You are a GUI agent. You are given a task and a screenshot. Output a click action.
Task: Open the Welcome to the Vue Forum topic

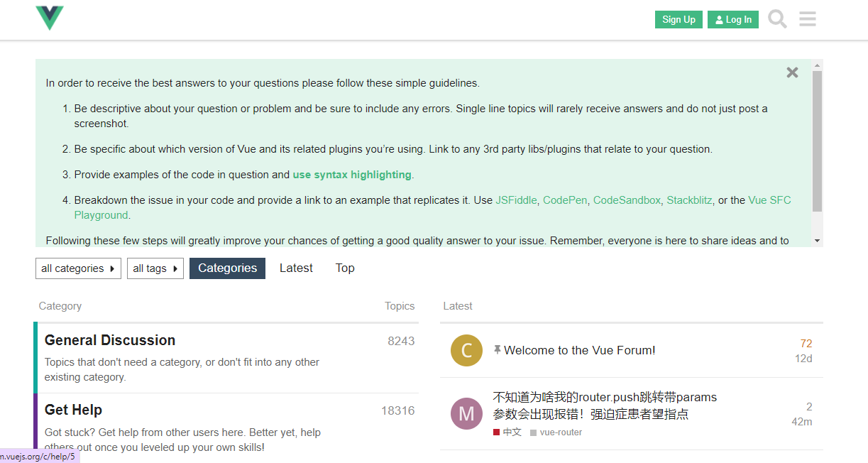580,350
